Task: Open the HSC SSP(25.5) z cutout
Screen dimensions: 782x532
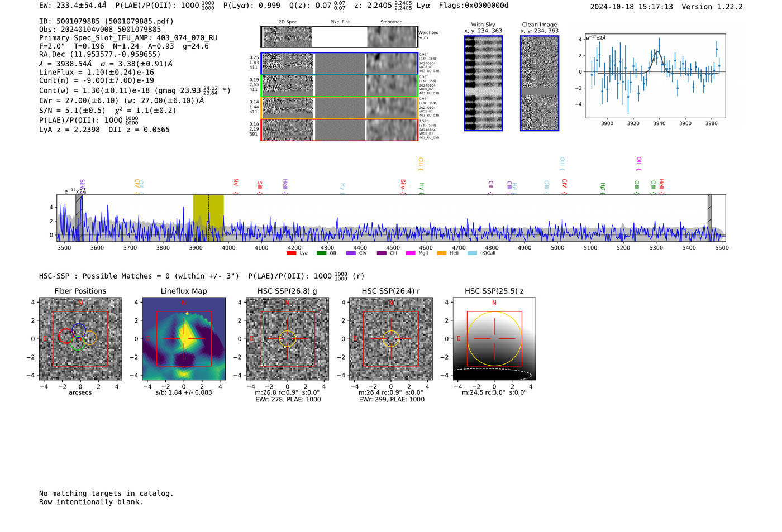Action: [x=494, y=339]
